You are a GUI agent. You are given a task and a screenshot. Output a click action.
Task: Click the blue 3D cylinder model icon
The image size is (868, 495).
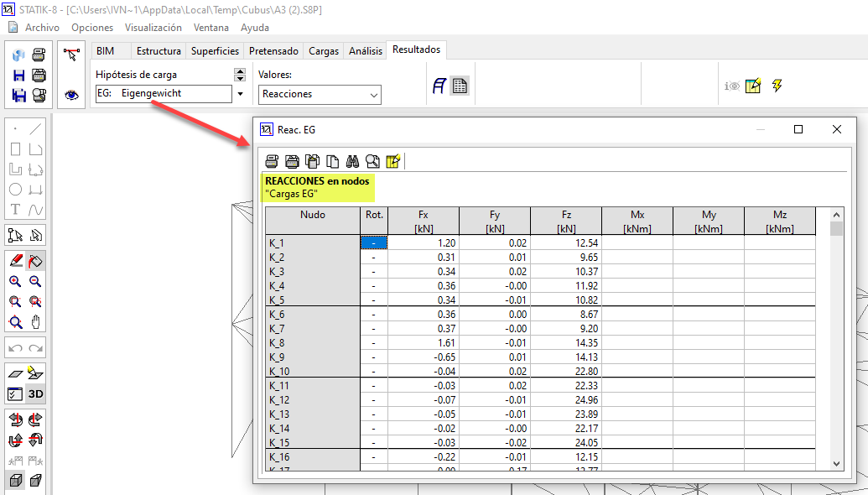[18, 55]
